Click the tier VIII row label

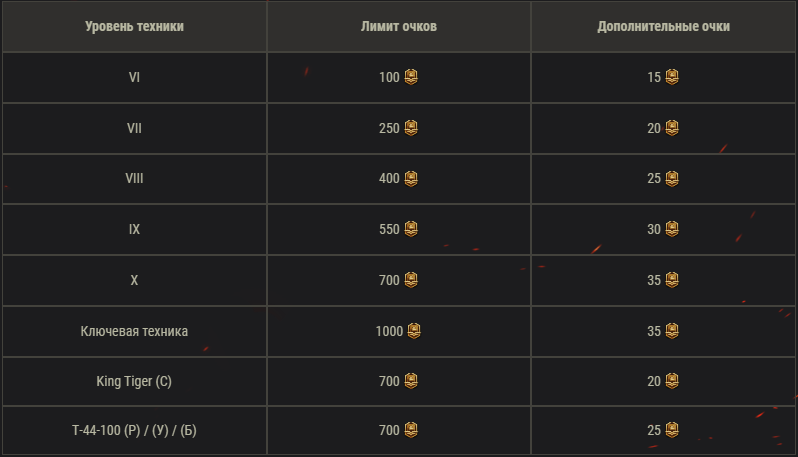coord(134,179)
